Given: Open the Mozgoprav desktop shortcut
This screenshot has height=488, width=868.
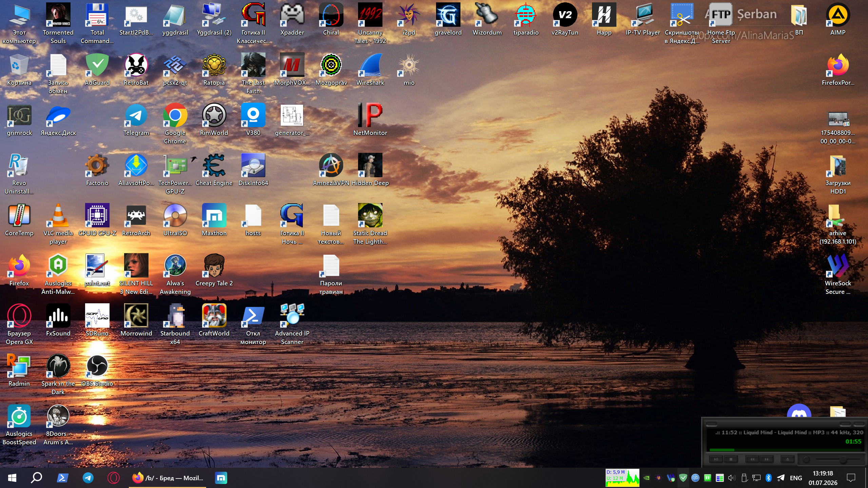Looking at the screenshot, I should click(x=331, y=70).
